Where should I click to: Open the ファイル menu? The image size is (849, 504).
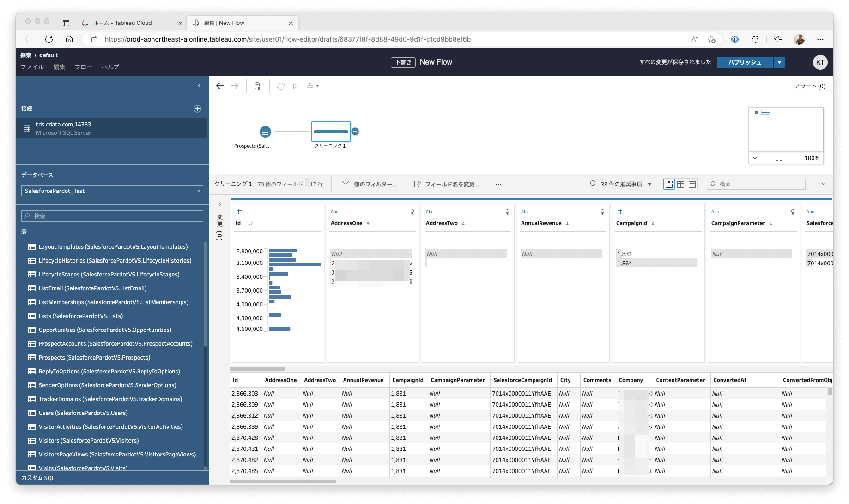pos(32,67)
